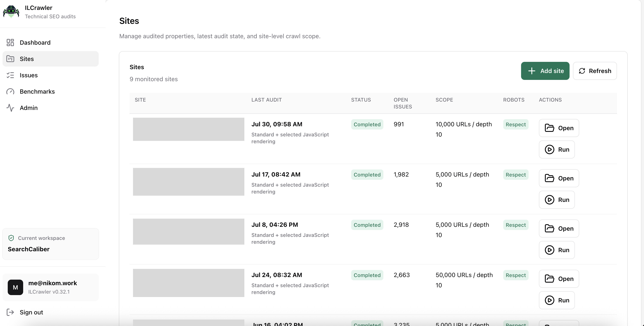Click redacted site name in Jul 17 row

(x=189, y=182)
